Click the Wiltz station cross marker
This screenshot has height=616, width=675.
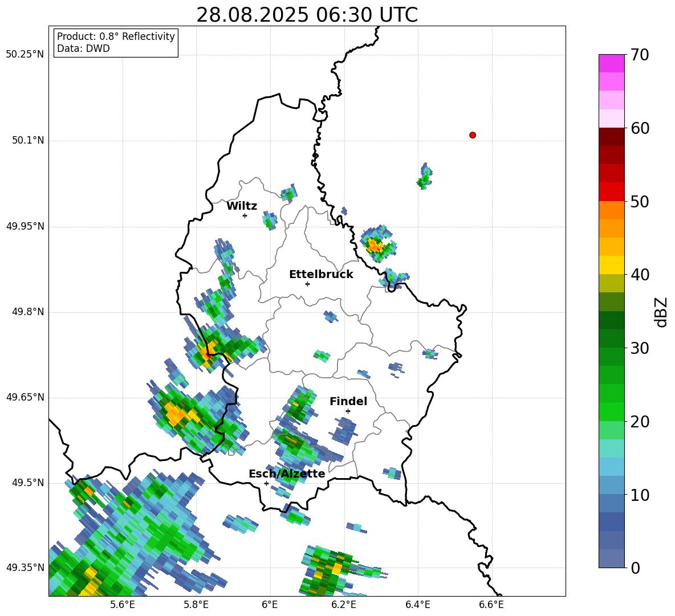[x=245, y=215]
